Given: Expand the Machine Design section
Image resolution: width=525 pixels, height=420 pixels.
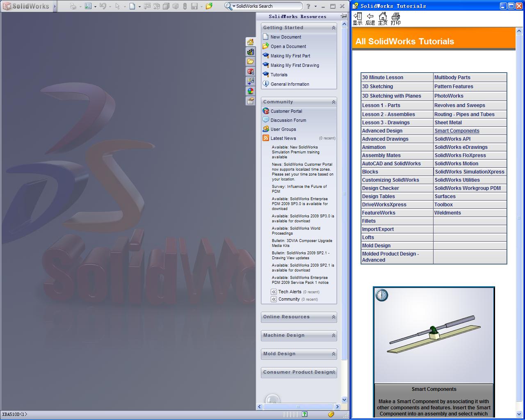Looking at the screenshot, I should [333, 336].
